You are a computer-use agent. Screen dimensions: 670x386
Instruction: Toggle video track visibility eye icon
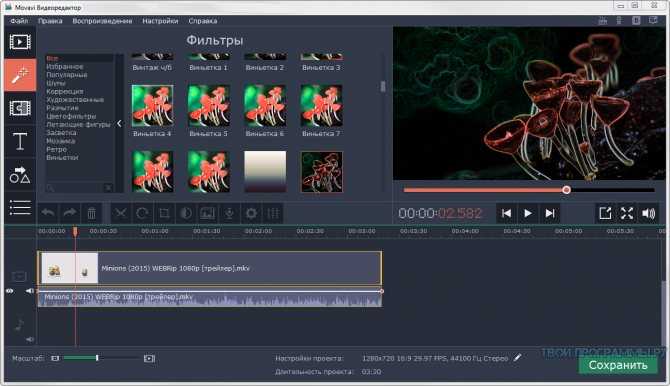[x=9, y=291]
